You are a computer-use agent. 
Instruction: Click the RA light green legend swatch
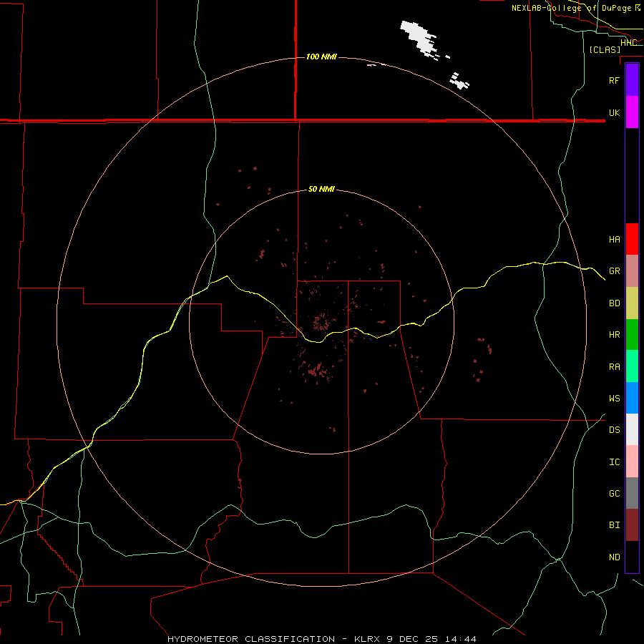pos(632,366)
